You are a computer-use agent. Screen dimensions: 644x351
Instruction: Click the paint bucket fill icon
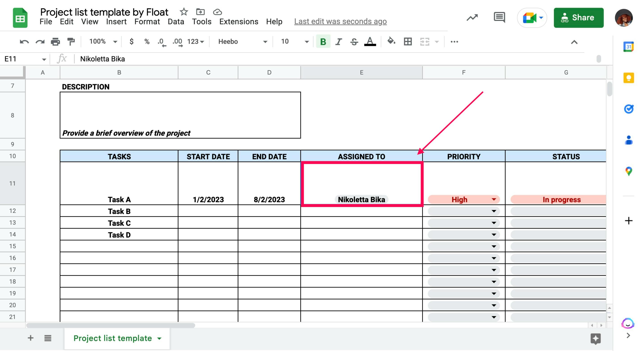click(x=391, y=41)
